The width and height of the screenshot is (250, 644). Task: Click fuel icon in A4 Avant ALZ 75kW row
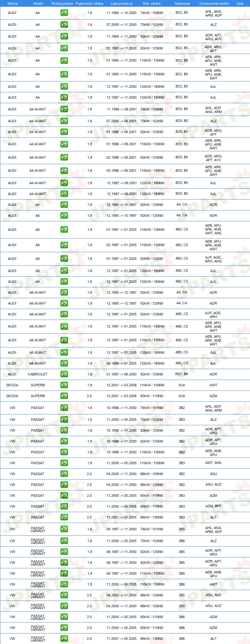point(64,121)
